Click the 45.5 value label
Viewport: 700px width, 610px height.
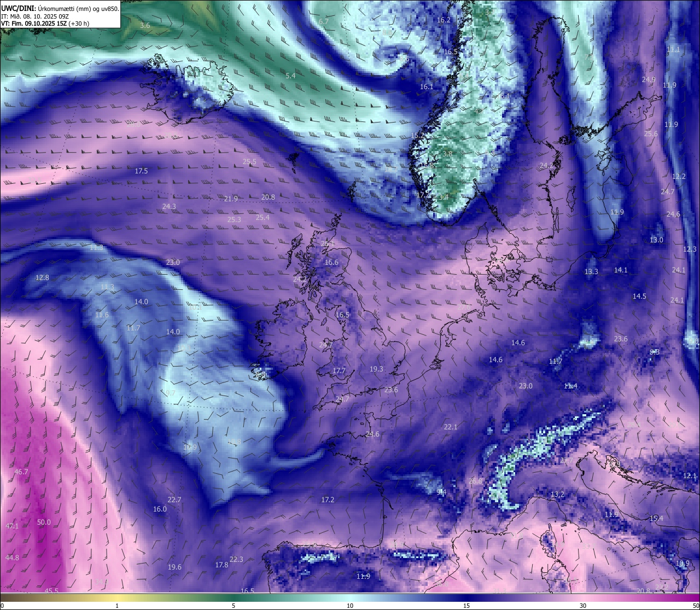point(51,591)
